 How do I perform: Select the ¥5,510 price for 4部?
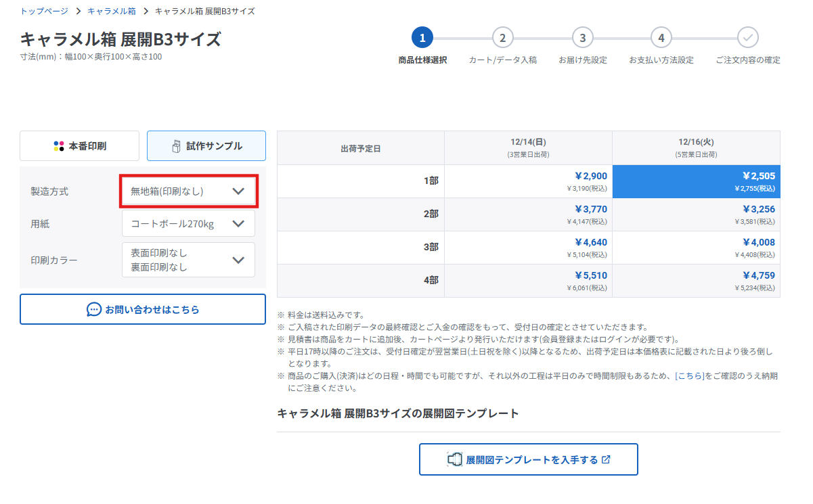(x=528, y=281)
